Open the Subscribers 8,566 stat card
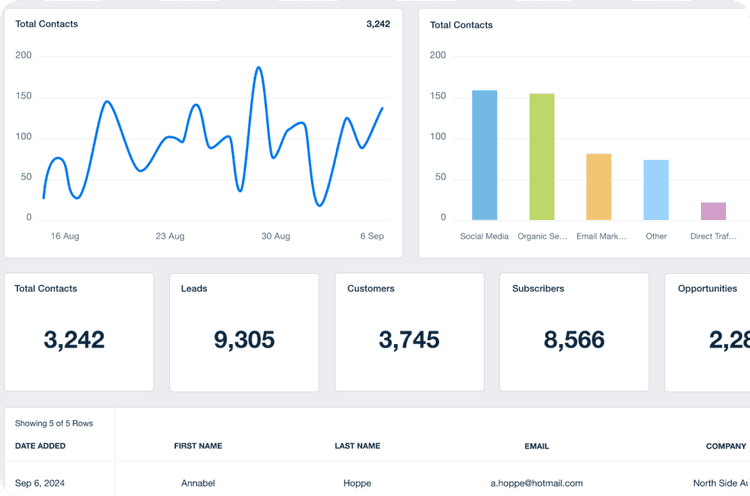Viewport: 750px width, 496px height. point(574,332)
